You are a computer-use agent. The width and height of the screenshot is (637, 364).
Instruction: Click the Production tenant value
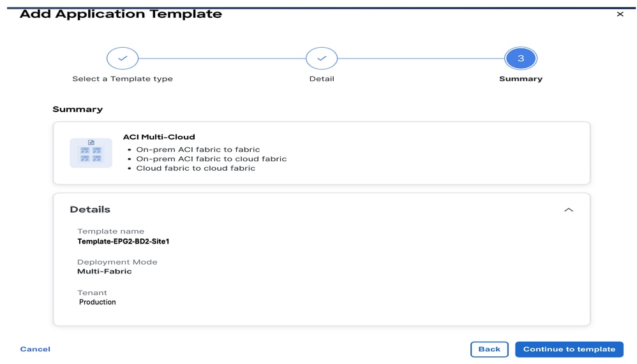click(x=98, y=302)
